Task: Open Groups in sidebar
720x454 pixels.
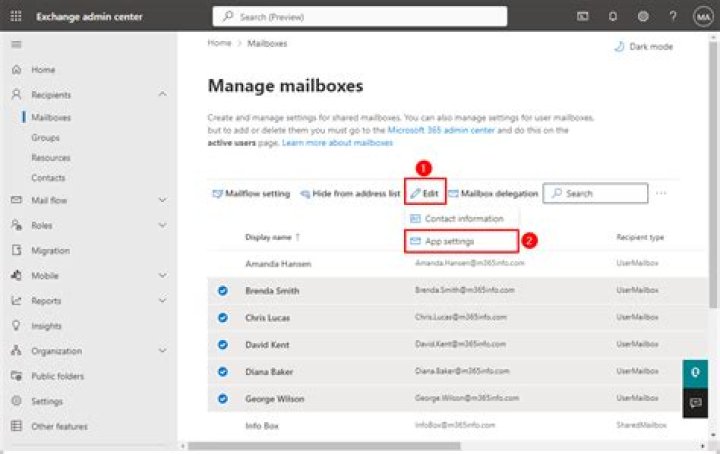Action: (45, 138)
